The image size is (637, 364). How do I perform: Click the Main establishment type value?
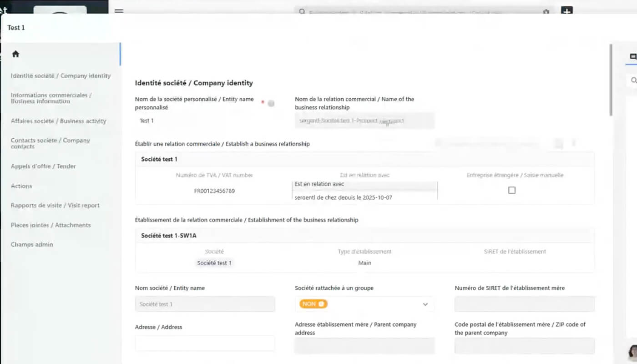pos(364,263)
